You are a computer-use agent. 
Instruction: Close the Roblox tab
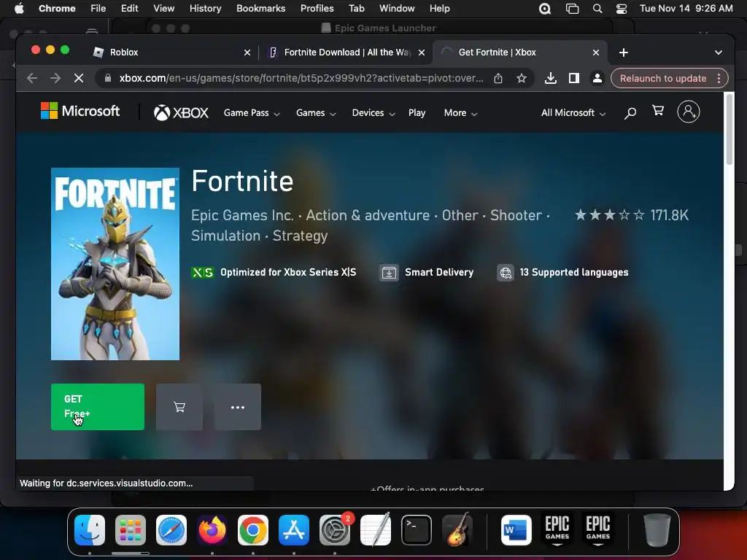247,52
